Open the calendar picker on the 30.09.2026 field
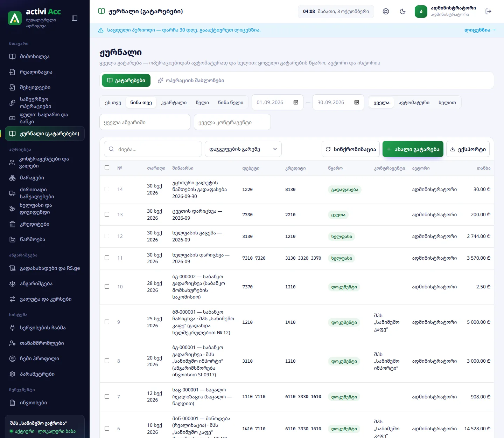The width and height of the screenshot is (504, 438). (357, 102)
